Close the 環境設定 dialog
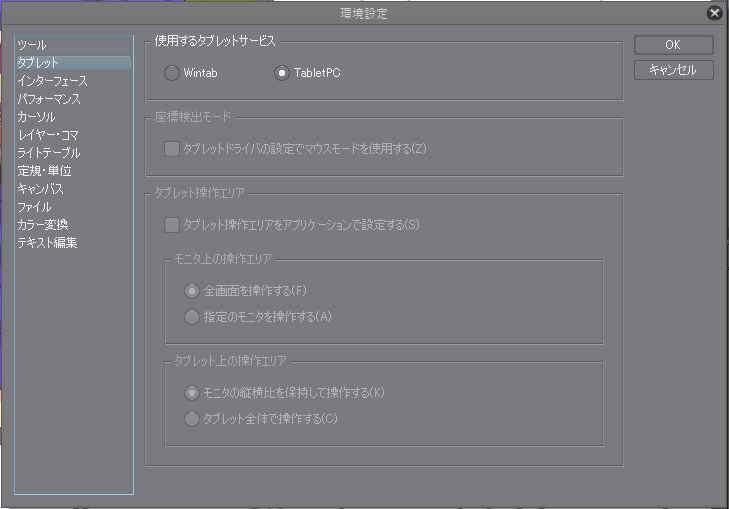 click(x=714, y=13)
